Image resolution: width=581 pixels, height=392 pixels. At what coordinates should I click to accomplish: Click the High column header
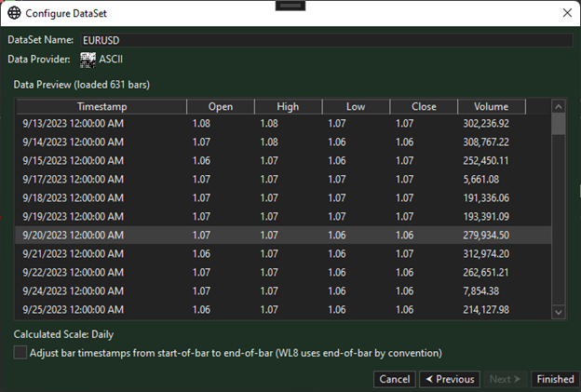288,106
